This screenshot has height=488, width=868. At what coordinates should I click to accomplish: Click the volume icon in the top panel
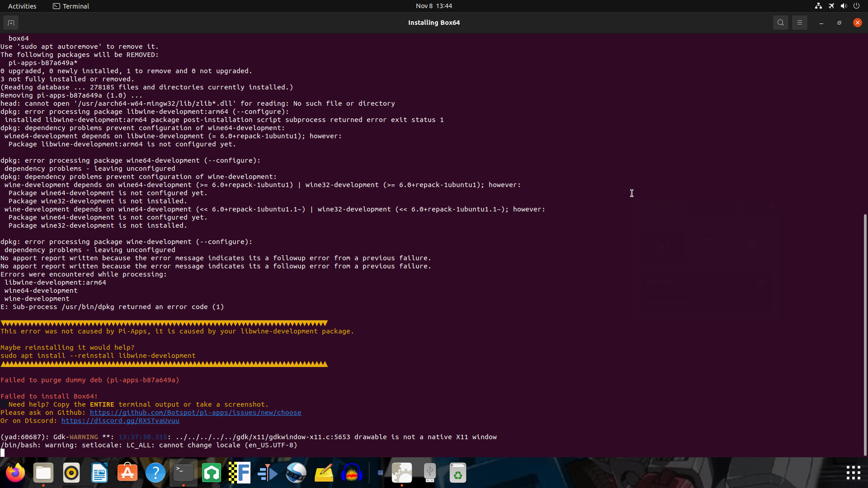(x=844, y=6)
